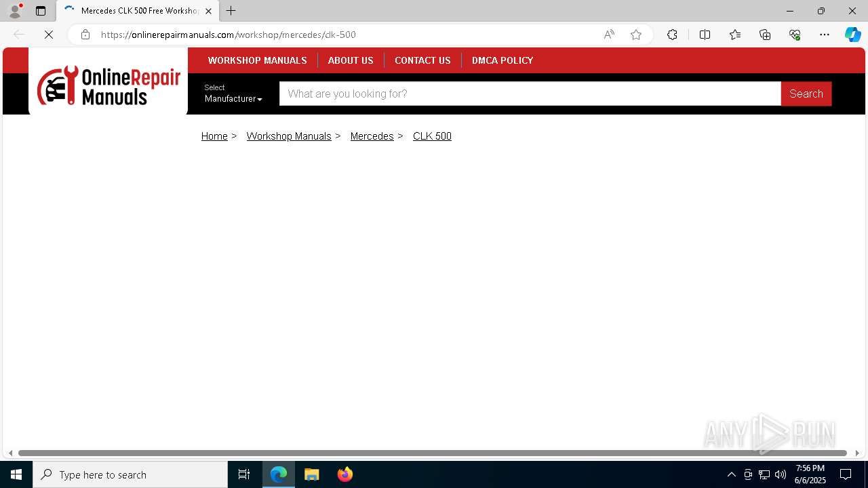Open File Explorer from taskbar

coord(312,474)
